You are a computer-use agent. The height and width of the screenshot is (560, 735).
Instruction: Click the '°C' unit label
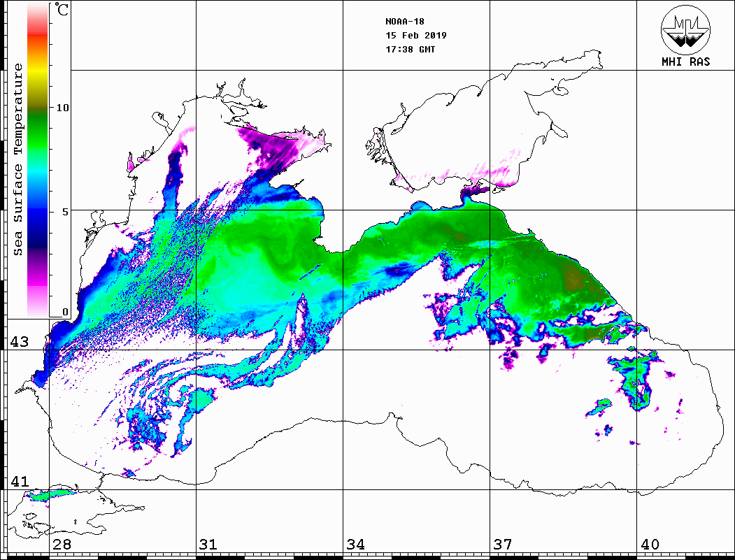coord(61,10)
